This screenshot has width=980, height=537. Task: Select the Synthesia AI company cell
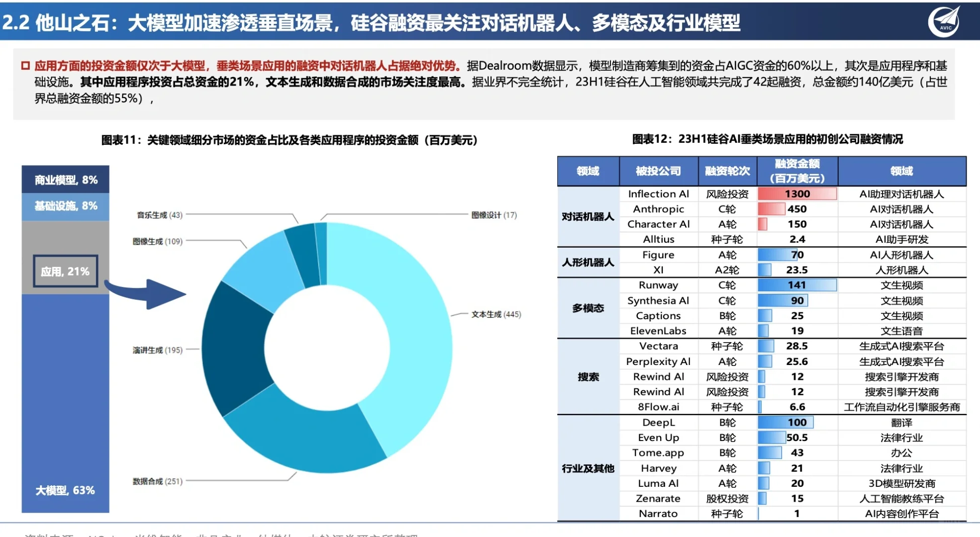pyautogui.click(x=659, y=301)
